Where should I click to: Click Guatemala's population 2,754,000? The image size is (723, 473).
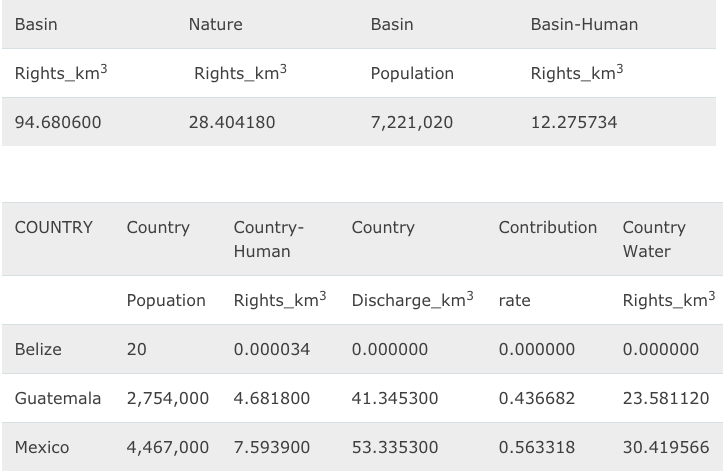point(168,398)
